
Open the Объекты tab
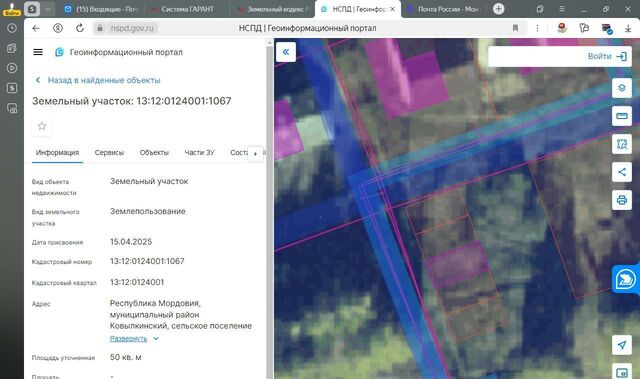tap(154, 153)
